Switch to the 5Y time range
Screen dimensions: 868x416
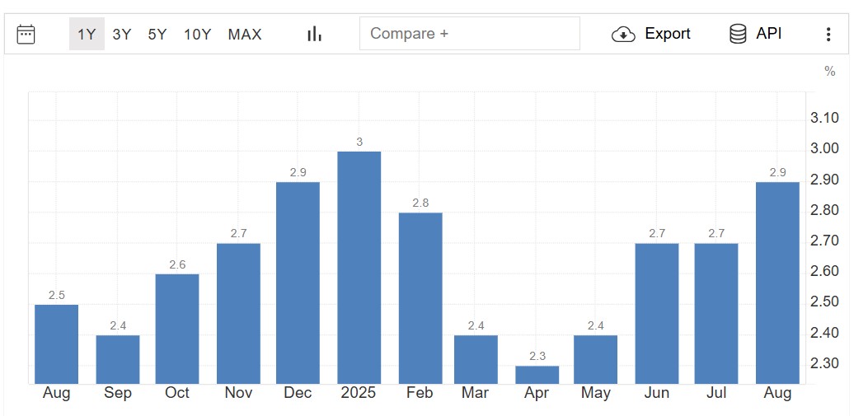(157, 34)
